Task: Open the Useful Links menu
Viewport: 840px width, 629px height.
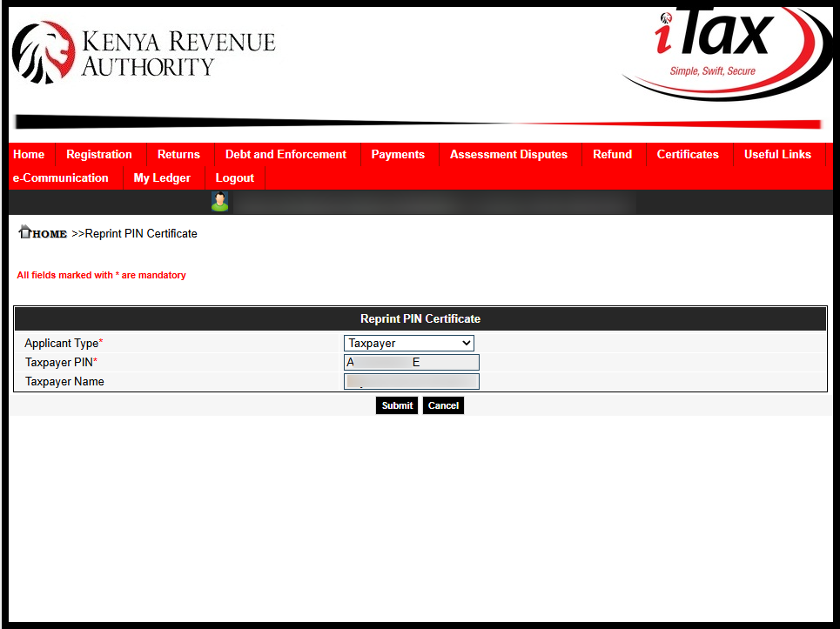Action: point(777,154)
